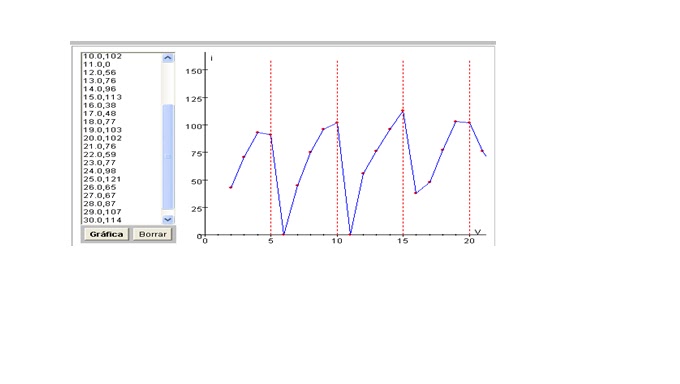Click the graph peak point at V=10
Viewport: 680px width, 384px height.
tap(337, 123)
